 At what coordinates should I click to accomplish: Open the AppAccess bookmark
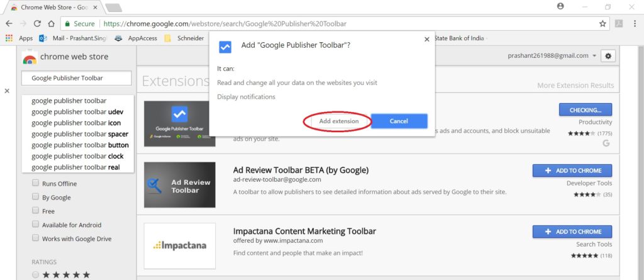(136, 38)
